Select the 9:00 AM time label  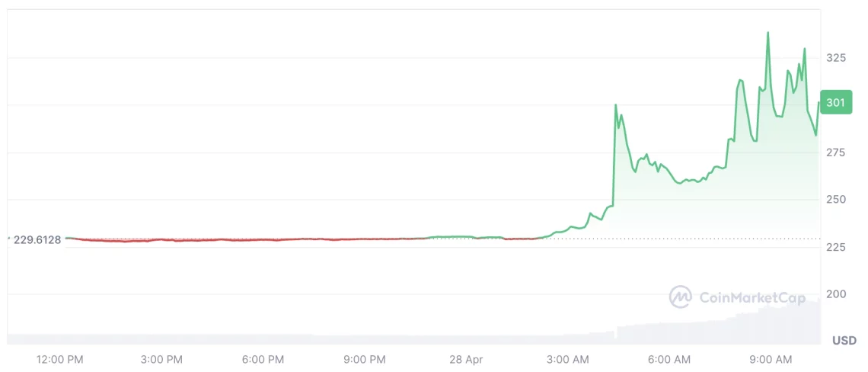pos(771,358)
